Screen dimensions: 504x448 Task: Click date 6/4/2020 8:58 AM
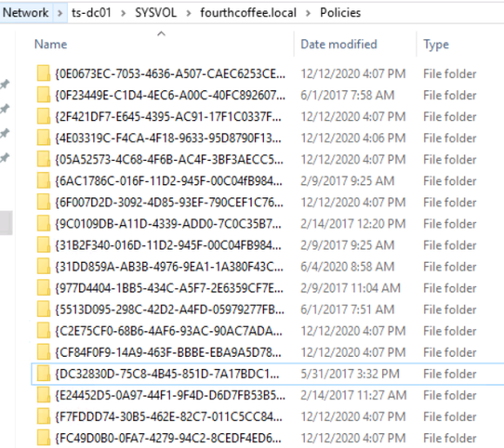coord(348,267)
